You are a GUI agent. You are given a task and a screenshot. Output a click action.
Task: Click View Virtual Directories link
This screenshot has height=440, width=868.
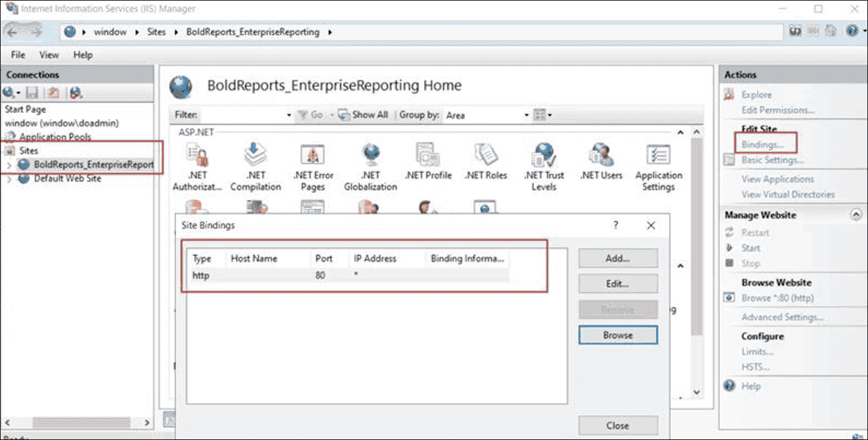coord(788,194)
